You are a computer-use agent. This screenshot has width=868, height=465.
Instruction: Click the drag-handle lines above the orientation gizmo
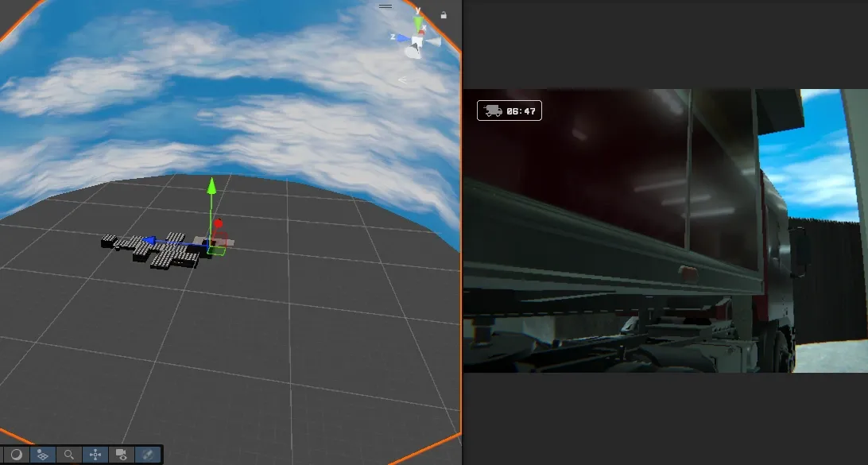386,6
